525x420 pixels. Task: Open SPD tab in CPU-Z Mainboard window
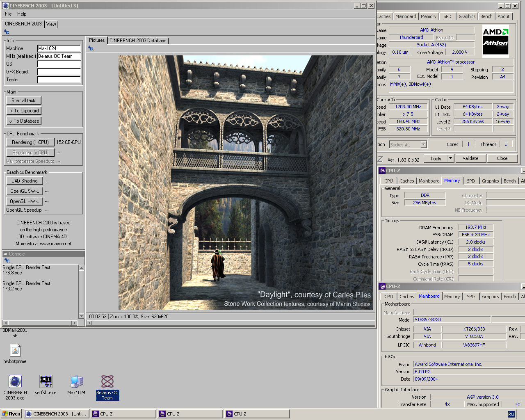(471, 297)
